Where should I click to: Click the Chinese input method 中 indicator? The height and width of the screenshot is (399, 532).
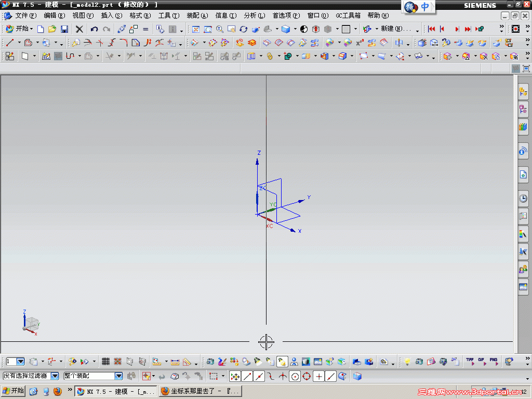pos(425,6)
